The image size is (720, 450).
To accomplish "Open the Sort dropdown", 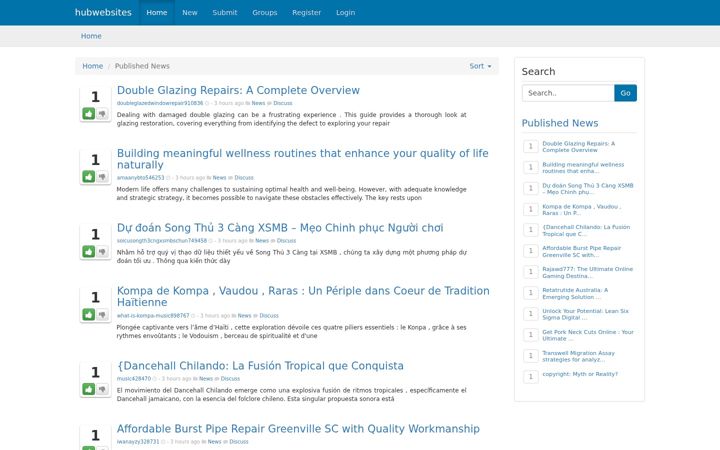I will pyautogui.click(x=480, y=66).
